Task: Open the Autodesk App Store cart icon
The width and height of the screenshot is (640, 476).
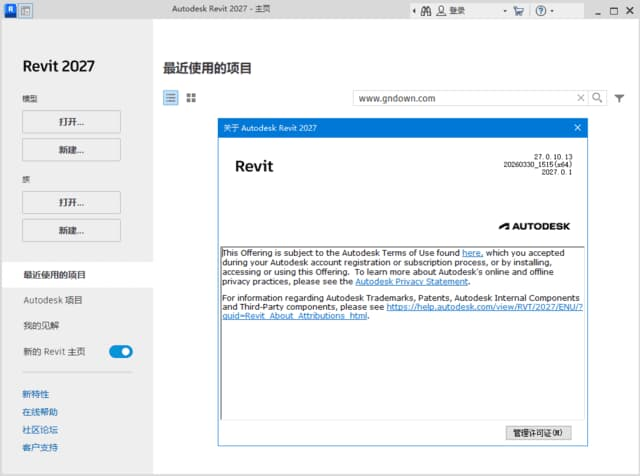Action: (x=518, y=11)
